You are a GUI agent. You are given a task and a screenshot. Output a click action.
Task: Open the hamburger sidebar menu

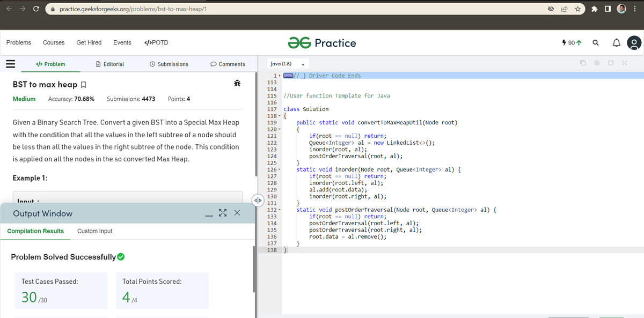[9, 64]
